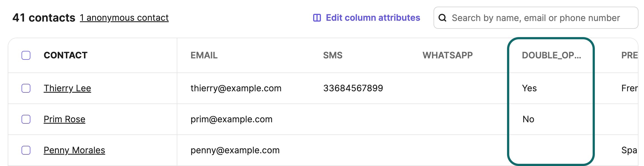Click the SMS number 33684567899
The width and height of the screenshot is (644, 166).
353,88
